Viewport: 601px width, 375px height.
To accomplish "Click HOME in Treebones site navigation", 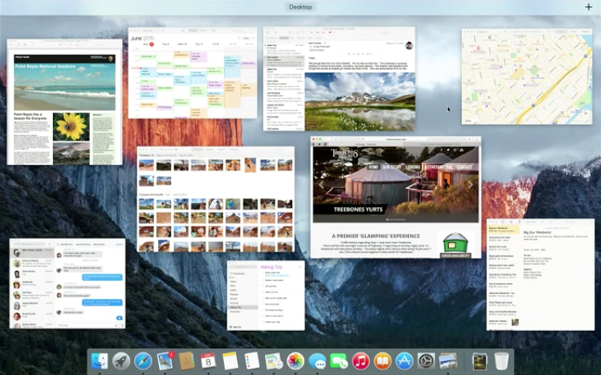I will 373,167.
